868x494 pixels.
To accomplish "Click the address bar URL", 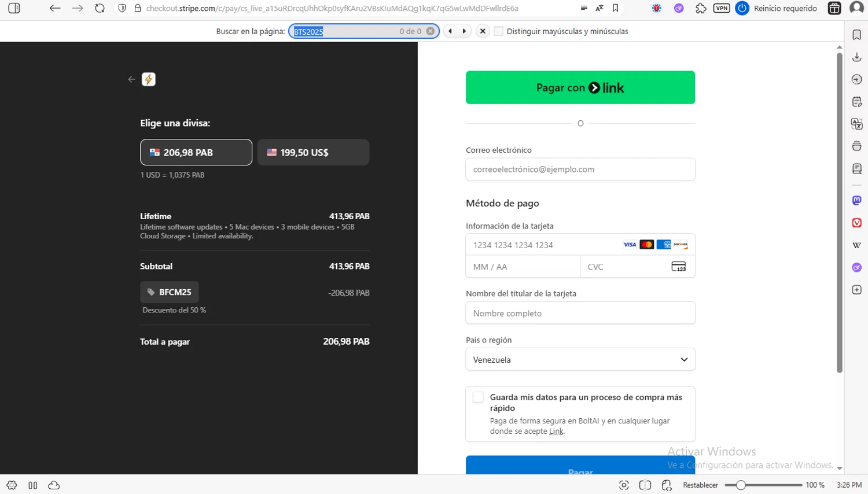I will [332, 8].
